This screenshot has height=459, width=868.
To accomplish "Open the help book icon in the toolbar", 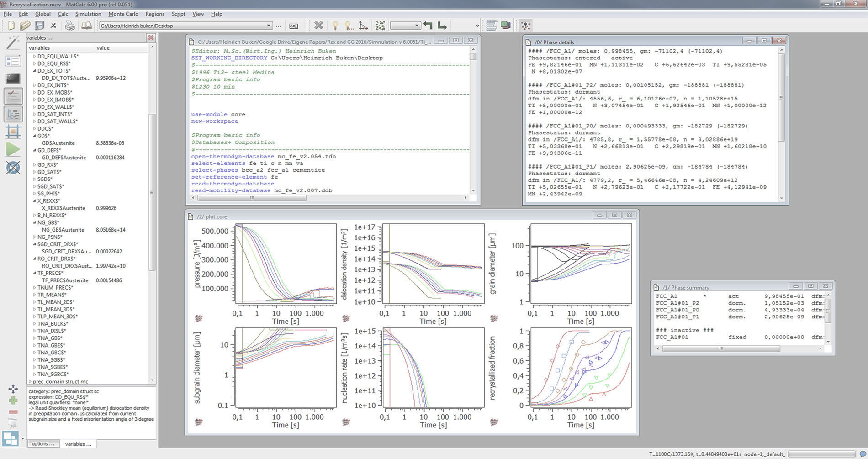I will coord(86,26).
